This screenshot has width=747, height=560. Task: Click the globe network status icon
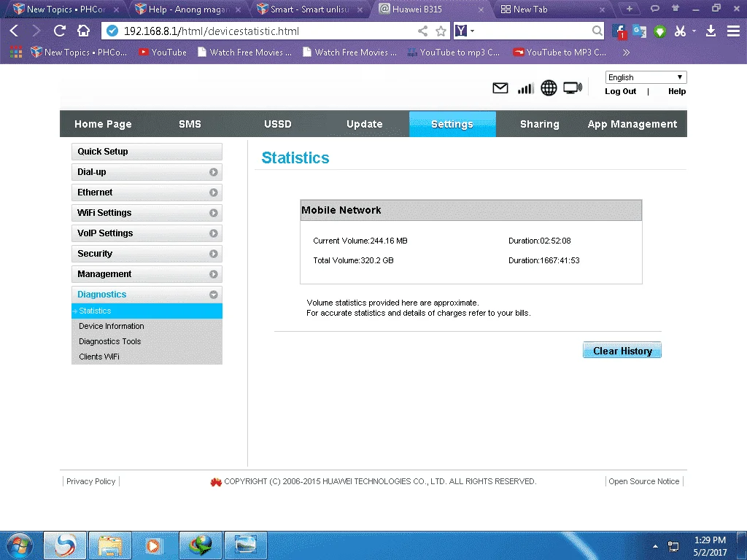pos(549,88)
